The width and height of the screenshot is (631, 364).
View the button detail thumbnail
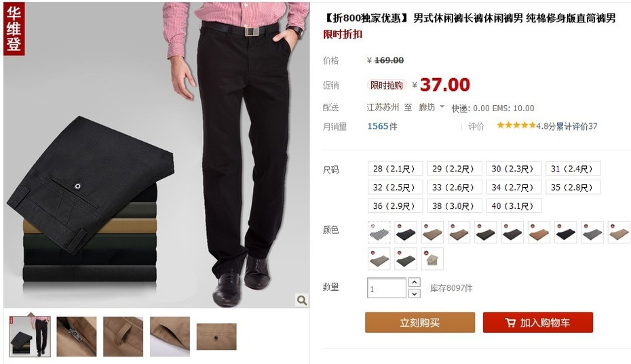point(216,337)
